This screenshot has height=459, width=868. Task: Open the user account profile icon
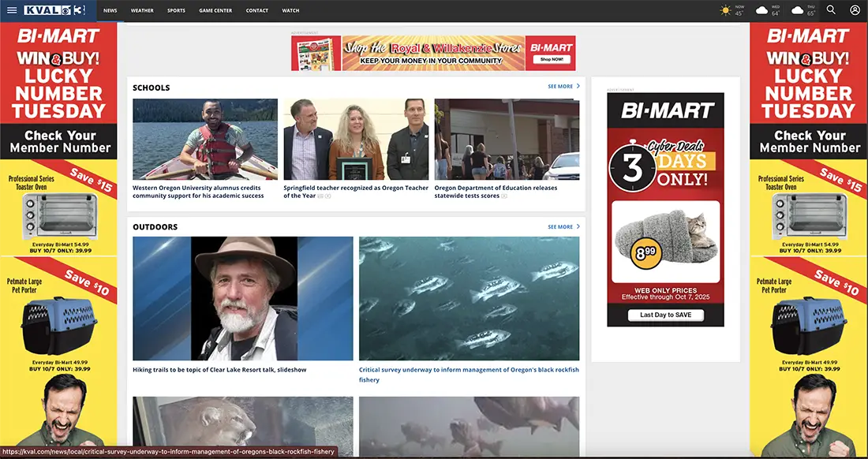(855, 10)
